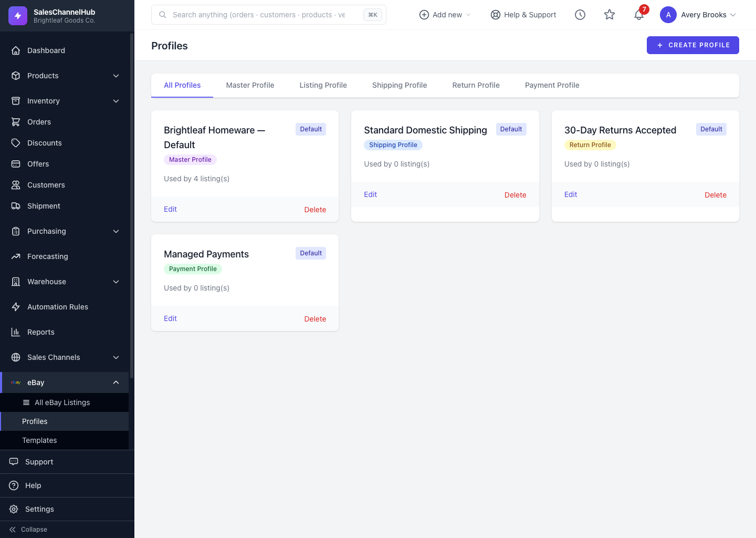
Task: Click Avery Brooks avatar circle
Action: point(668,15)
